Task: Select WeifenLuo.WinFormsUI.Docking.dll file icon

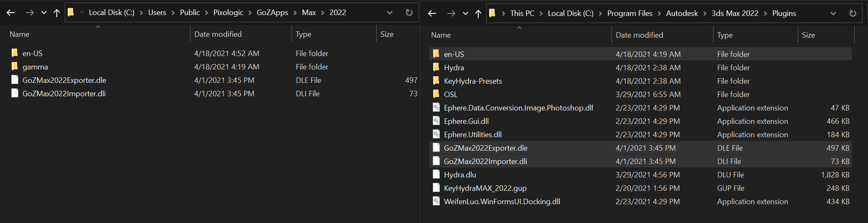Action: click(x=436, y=201)
